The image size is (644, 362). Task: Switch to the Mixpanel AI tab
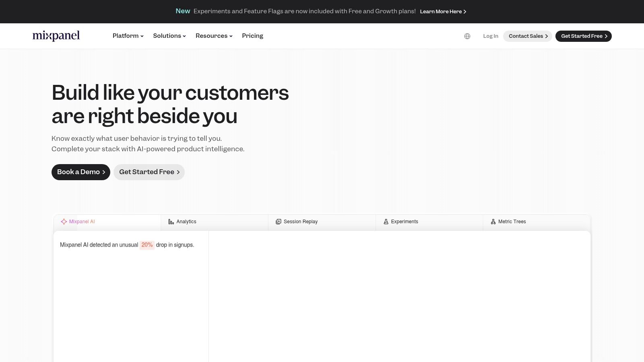pos(107,222)
